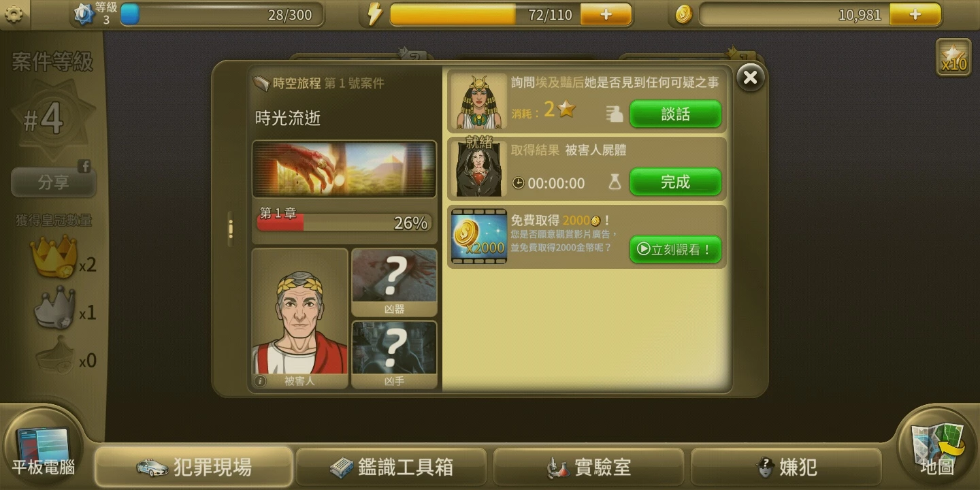The image size is (980, 490).
Task: Expand the side handle on case panel
Action: pos(231,229)
